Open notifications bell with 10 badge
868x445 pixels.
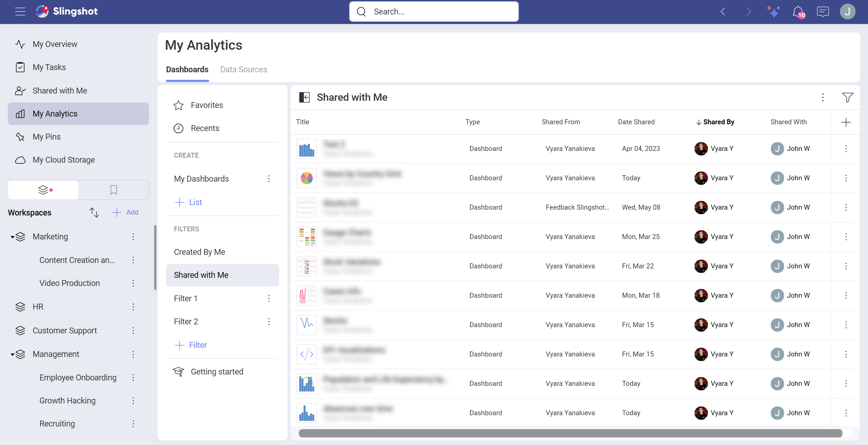click(798, 12)
